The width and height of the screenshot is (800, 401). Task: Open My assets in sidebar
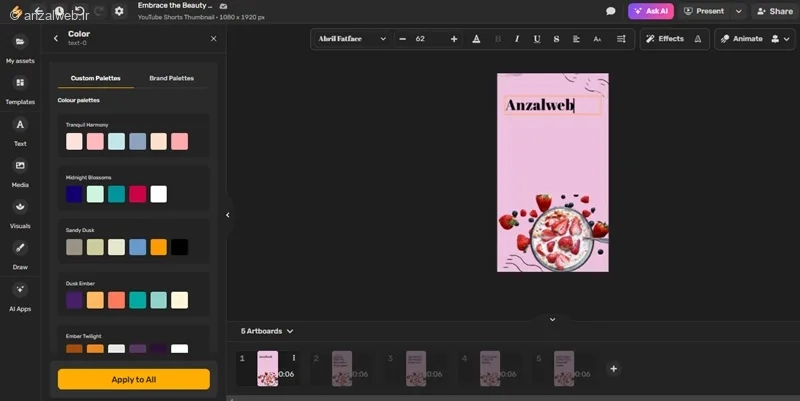20,49
